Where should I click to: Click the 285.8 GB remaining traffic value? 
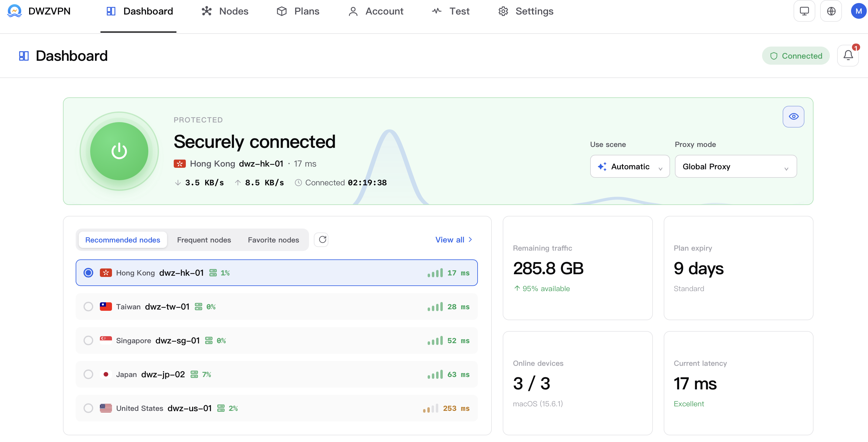coord(548,268)
